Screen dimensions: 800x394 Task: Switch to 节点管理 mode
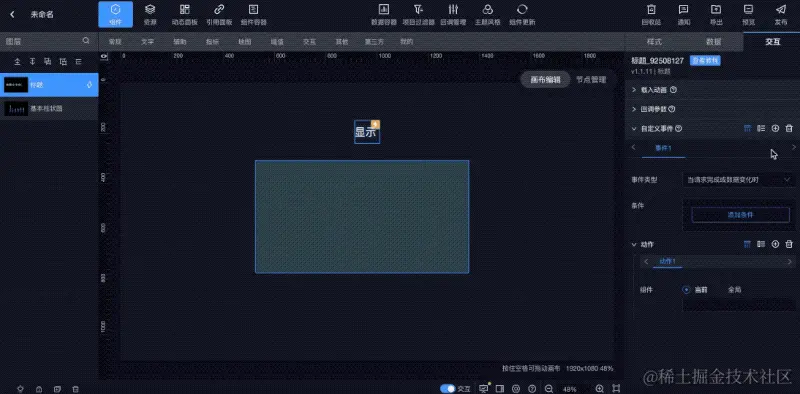[591, 80]
